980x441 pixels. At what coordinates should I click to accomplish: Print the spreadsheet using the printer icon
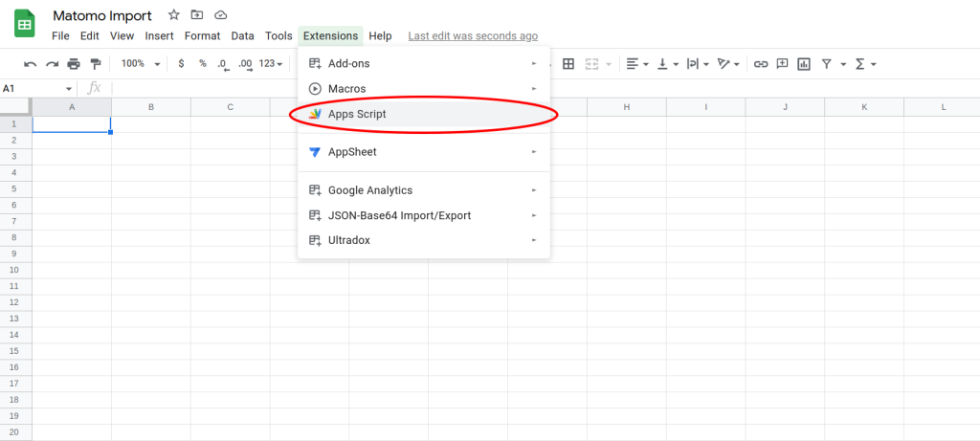tap(74, 64)
